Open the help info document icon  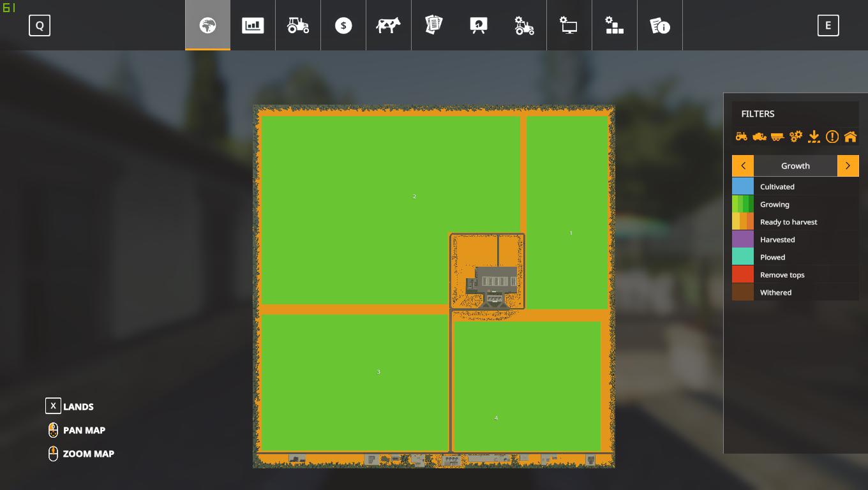point(659,26)
